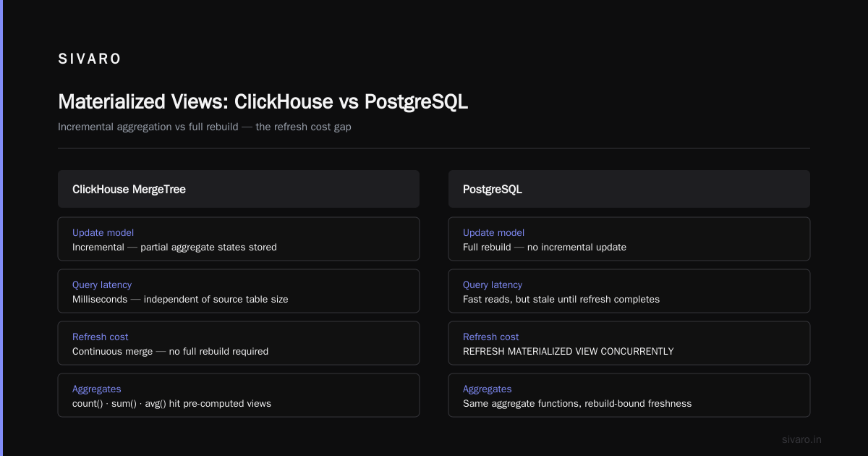Image resolution: width=868 pixels, height=456 pixels.
Task: Click 'Incremental — partial aggregate states stored'
Action: (174, 248)
